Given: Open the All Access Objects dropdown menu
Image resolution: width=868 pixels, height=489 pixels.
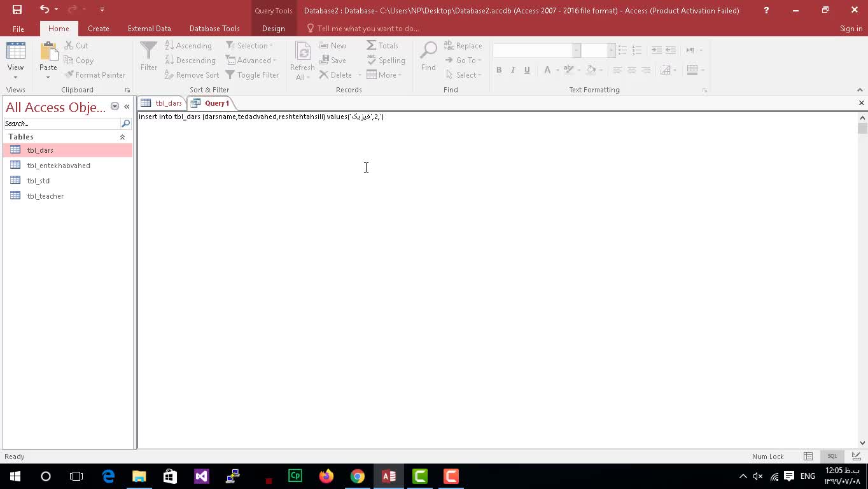Looking at the screenshot, I should click(x=115, y=106).
